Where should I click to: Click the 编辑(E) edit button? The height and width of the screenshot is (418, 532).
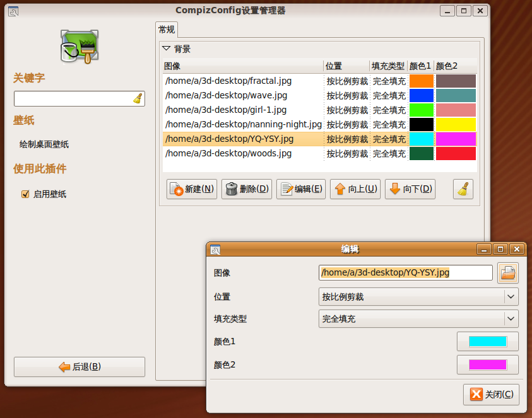[x=301, y=189]
